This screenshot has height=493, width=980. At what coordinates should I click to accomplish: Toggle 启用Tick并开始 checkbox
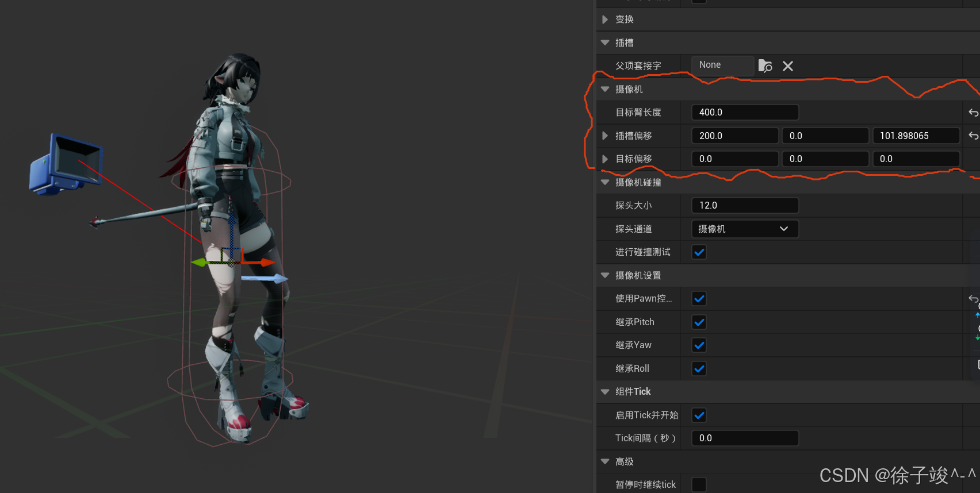click(x=699, y=415)
